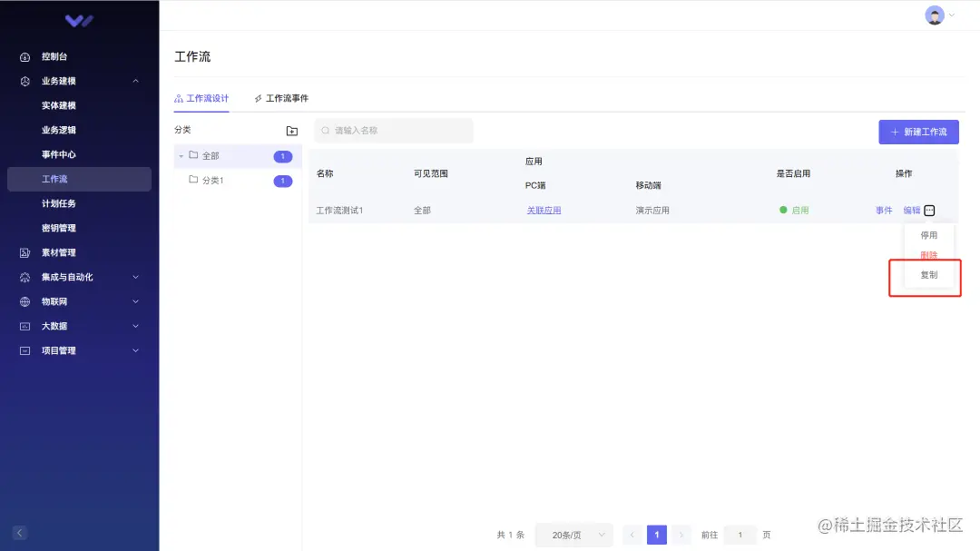Viewport: 980px width, 551px height.
Task: Click the 物联网 globe icon
Action: (x=25, y=301)
